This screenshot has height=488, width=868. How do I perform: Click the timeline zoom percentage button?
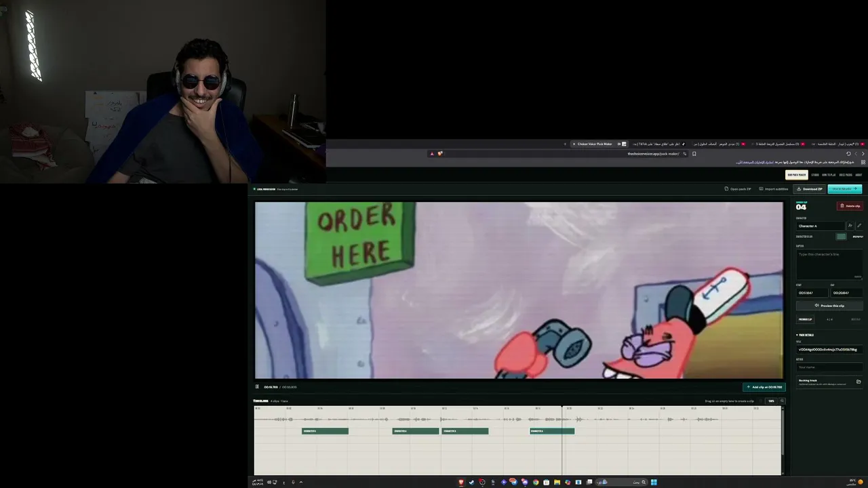pos(771,401)
